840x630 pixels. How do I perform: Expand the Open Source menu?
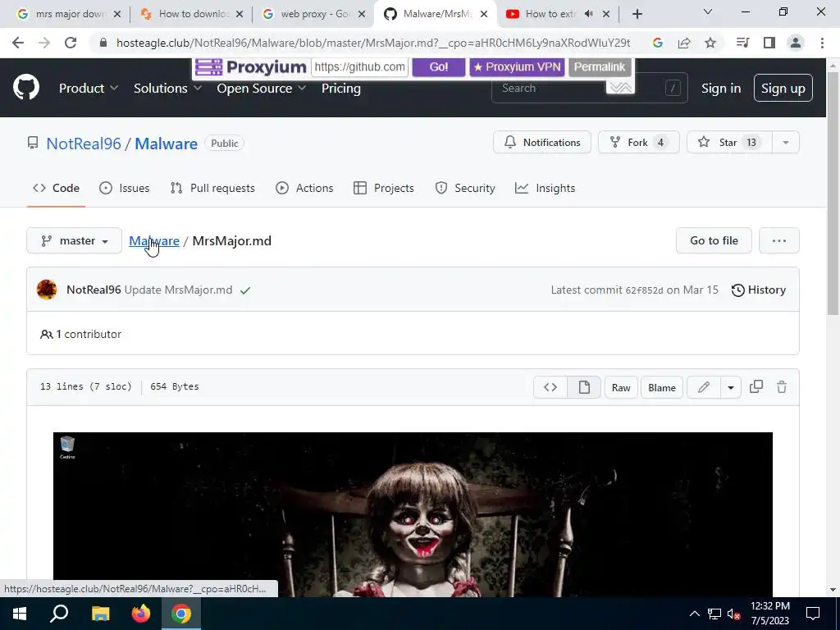point(262,89)
